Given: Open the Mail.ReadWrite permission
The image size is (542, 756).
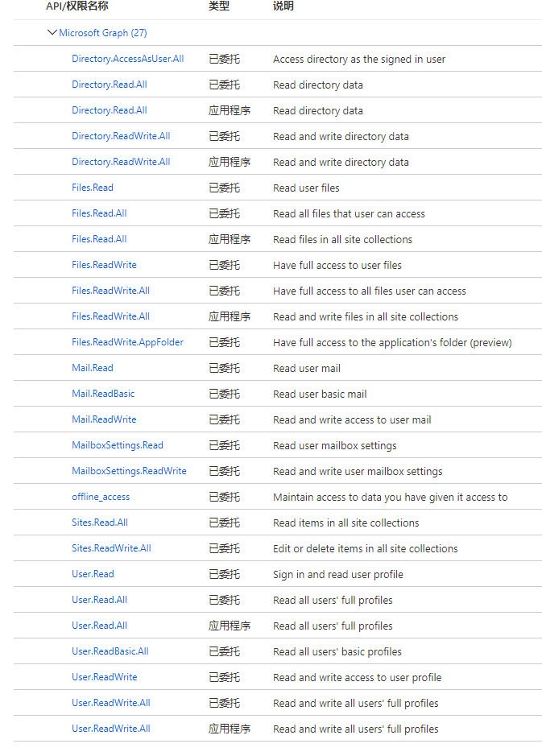Looking at the screenshot, I should [104, 419].
